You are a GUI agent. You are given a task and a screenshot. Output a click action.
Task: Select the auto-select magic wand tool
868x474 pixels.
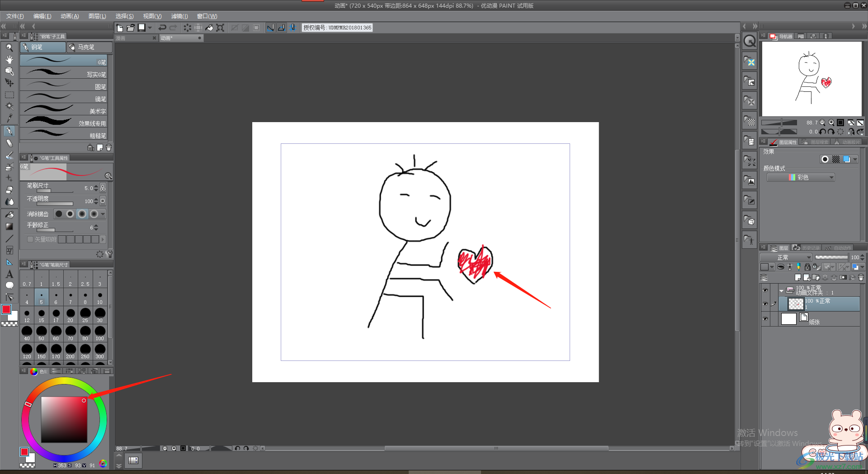pos(9,106)
